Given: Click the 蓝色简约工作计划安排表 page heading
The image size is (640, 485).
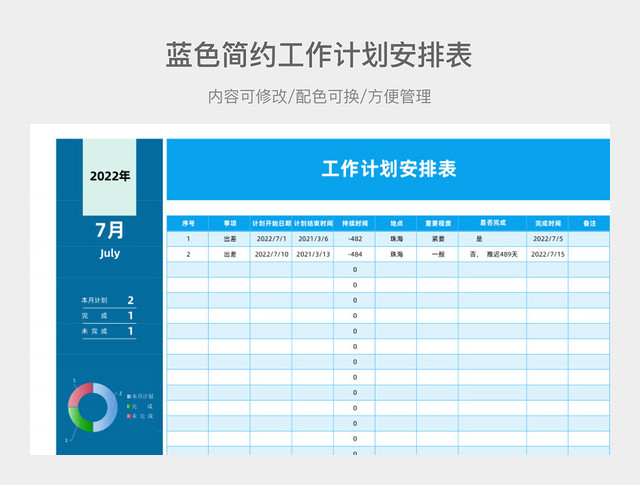Looking at the screenshot, I should coord(319,55).
